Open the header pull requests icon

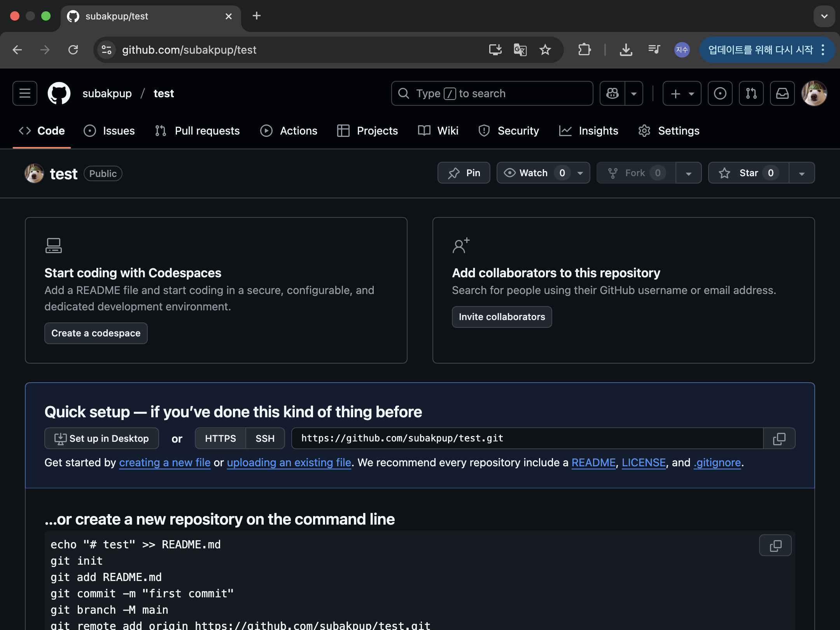[x=751, y=93]
